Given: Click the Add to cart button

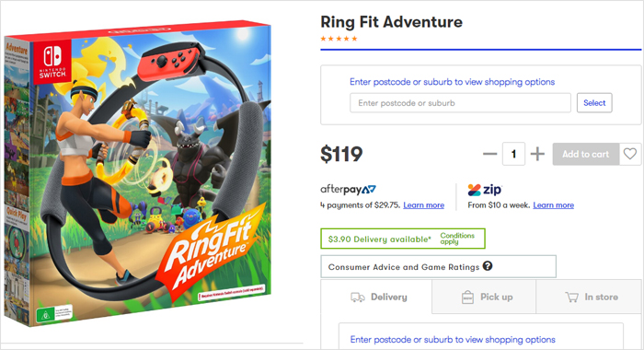Looking at the screenshot, I should pos(586,154).
